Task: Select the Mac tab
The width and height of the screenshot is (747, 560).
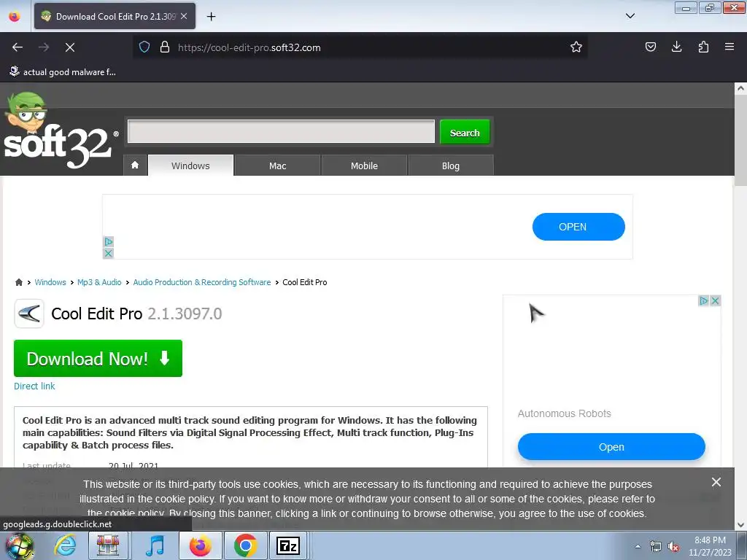Action: click(x=277, y=166)
